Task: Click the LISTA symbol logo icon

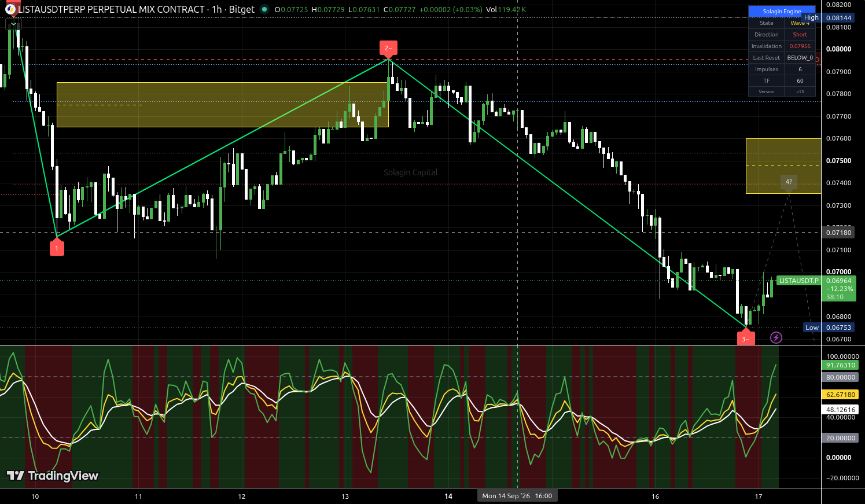Action: coord(10,9)
